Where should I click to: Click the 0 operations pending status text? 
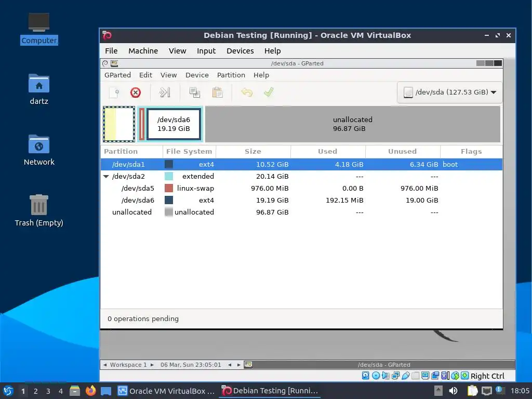click(143, 319)
